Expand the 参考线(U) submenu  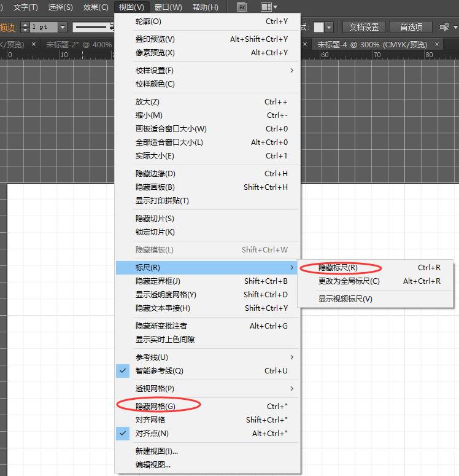208,357
